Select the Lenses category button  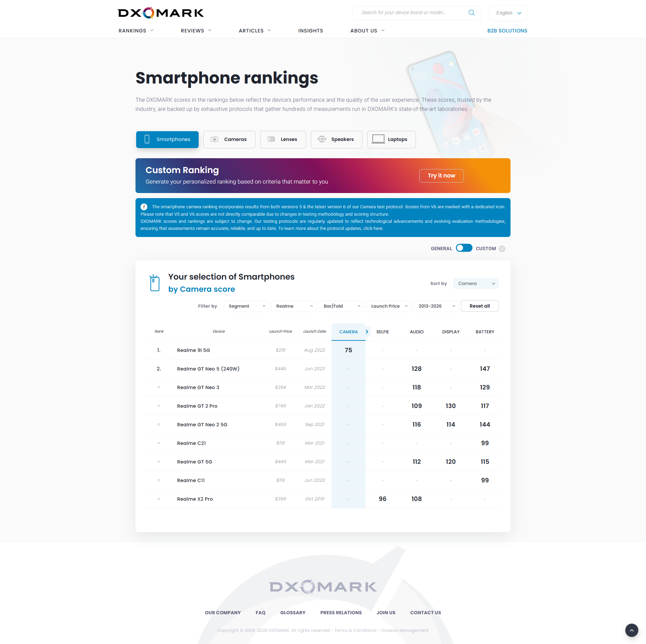(x=283, y=140)
